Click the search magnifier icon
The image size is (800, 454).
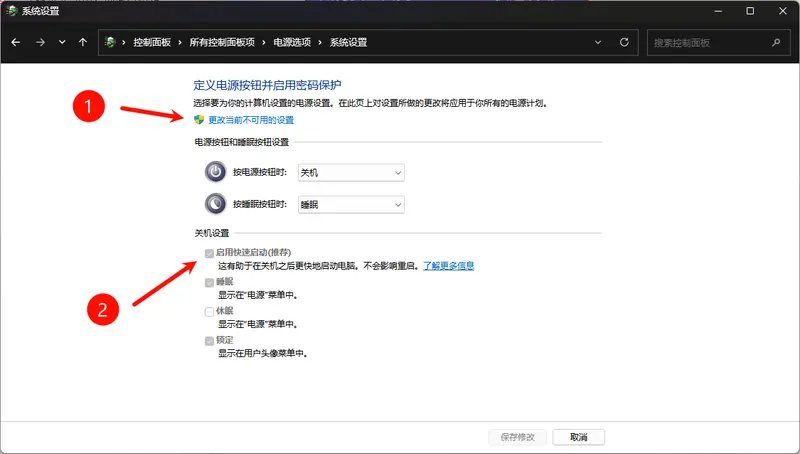776,43
